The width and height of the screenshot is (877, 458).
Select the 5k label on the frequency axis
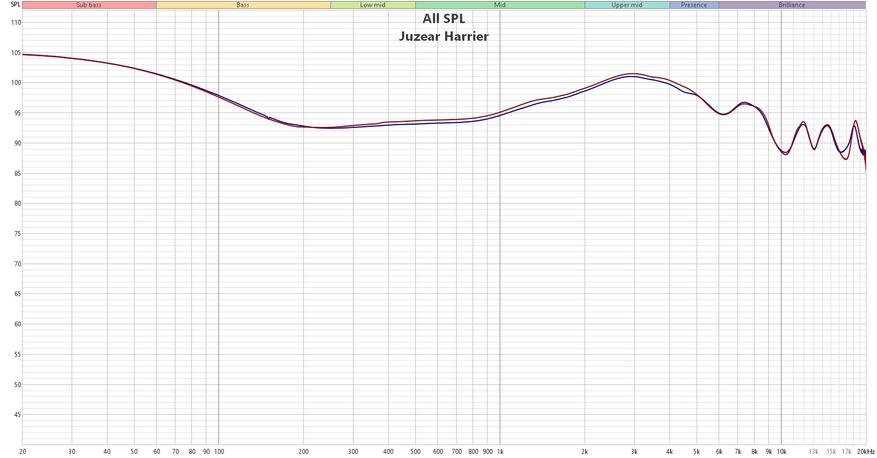pyautogui.click(x=697, y=451)
